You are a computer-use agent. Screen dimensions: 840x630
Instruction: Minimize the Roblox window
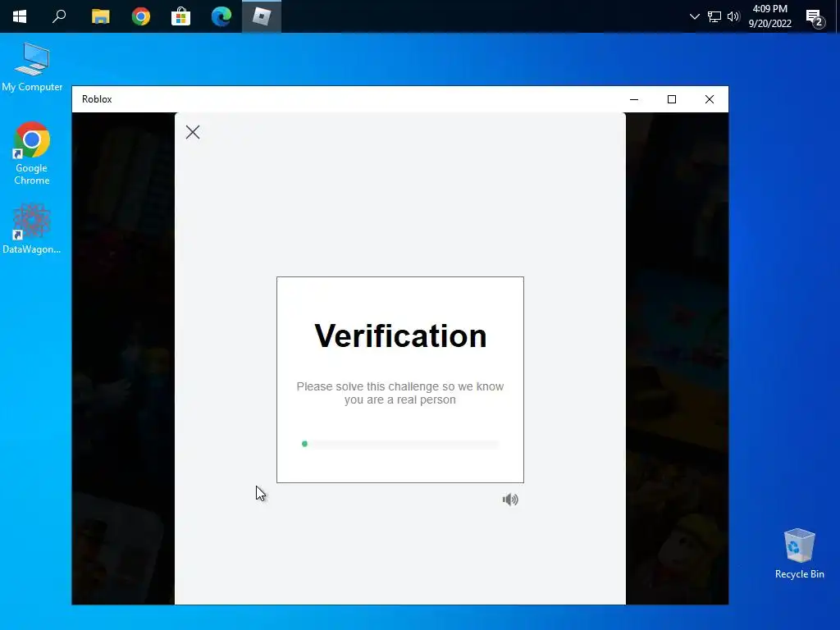pos(634,99)
